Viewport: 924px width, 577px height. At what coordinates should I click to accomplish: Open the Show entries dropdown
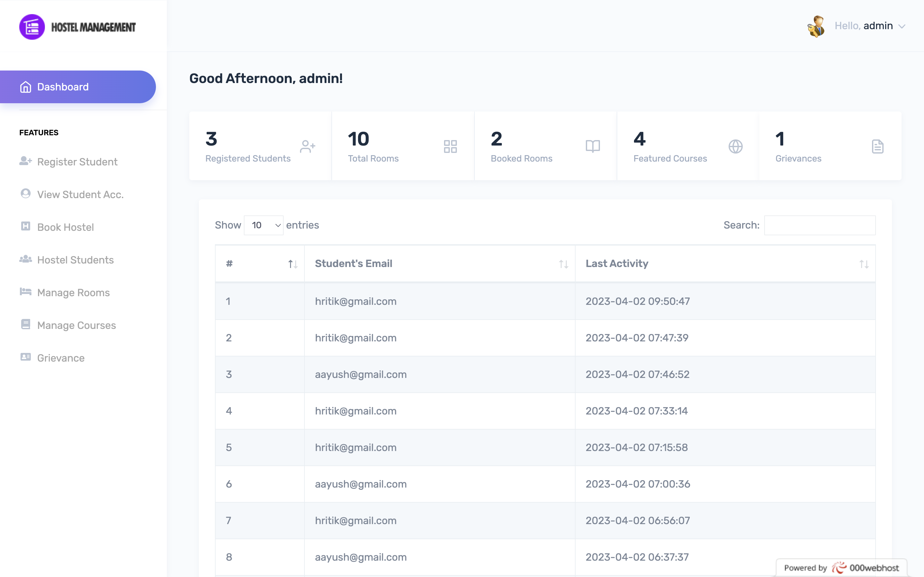point(263,225)
